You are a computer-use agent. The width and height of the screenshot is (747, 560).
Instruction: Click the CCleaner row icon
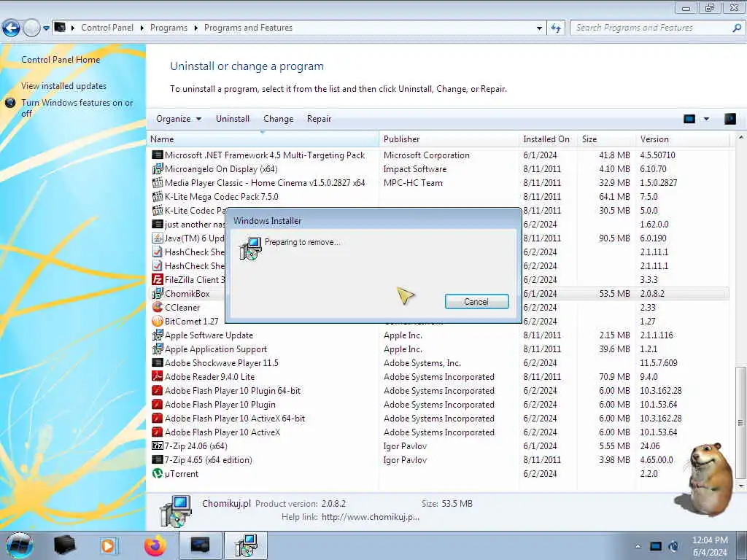point(158,307)
